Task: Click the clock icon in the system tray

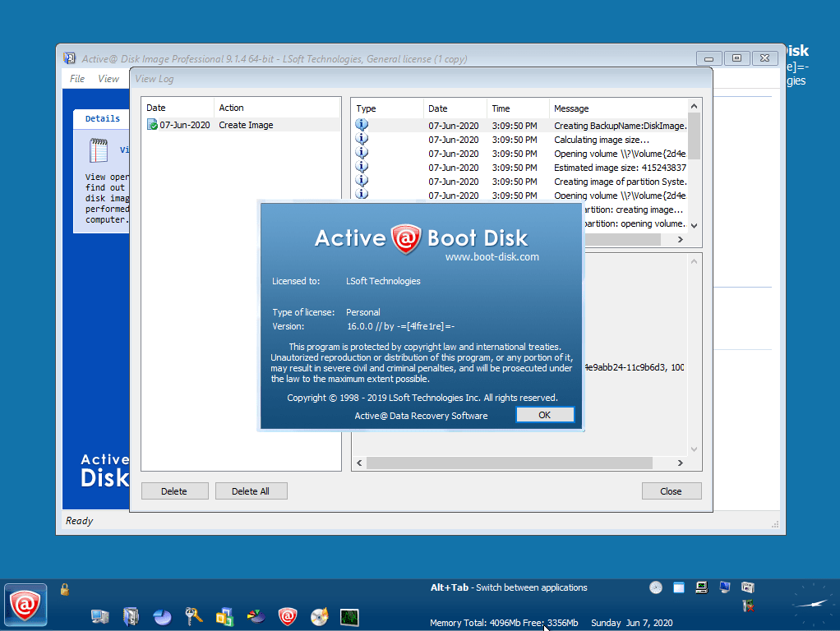Action: pos(655,587)
